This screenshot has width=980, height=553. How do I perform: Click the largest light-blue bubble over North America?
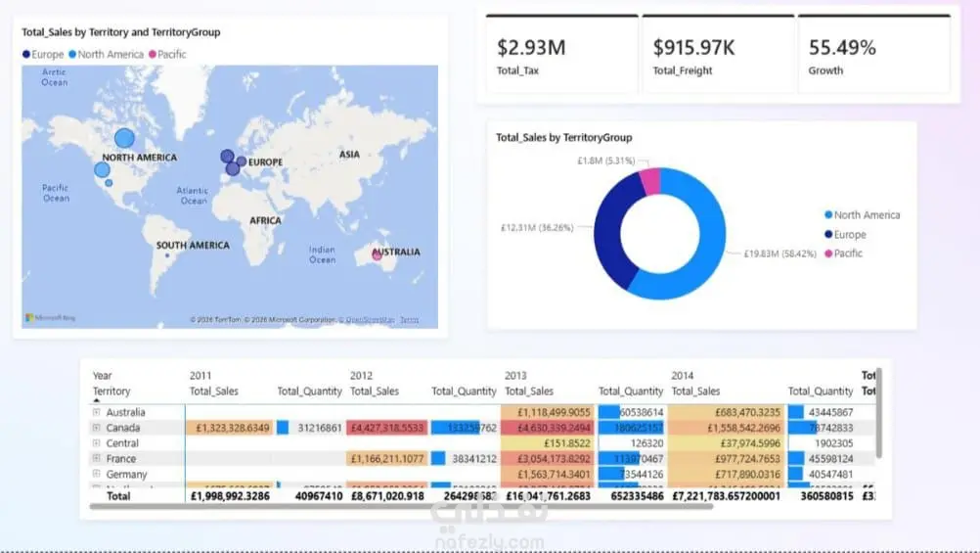pyautogui.click(x=124, y=138)
